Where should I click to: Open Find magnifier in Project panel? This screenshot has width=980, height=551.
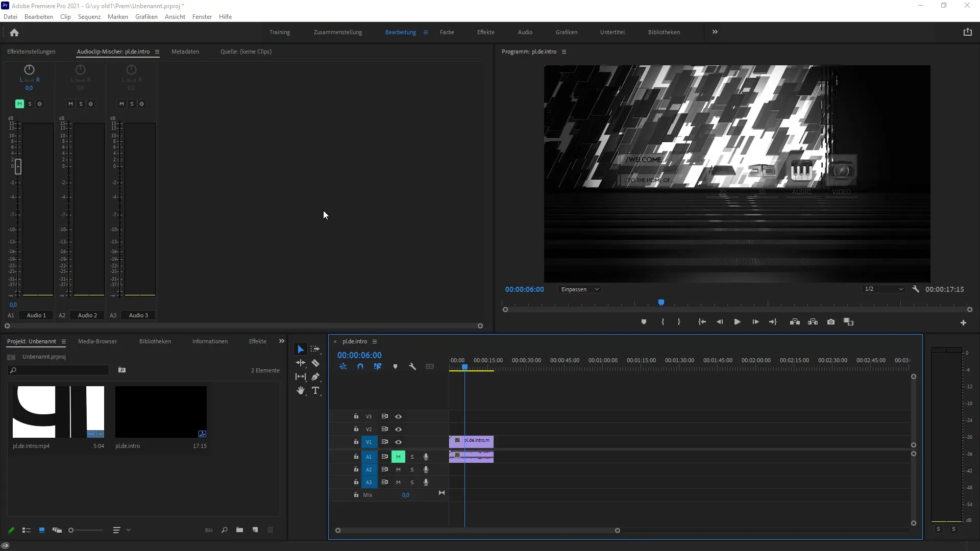point(224,531)
